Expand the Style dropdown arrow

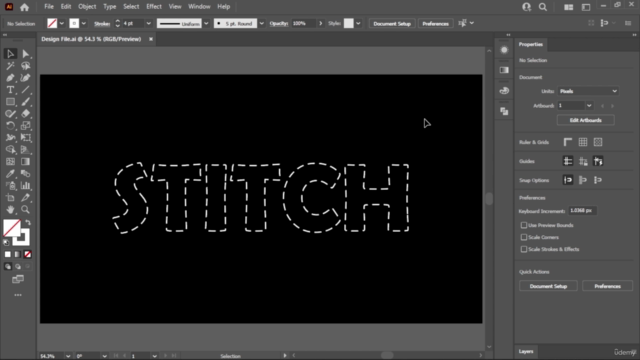358,24
